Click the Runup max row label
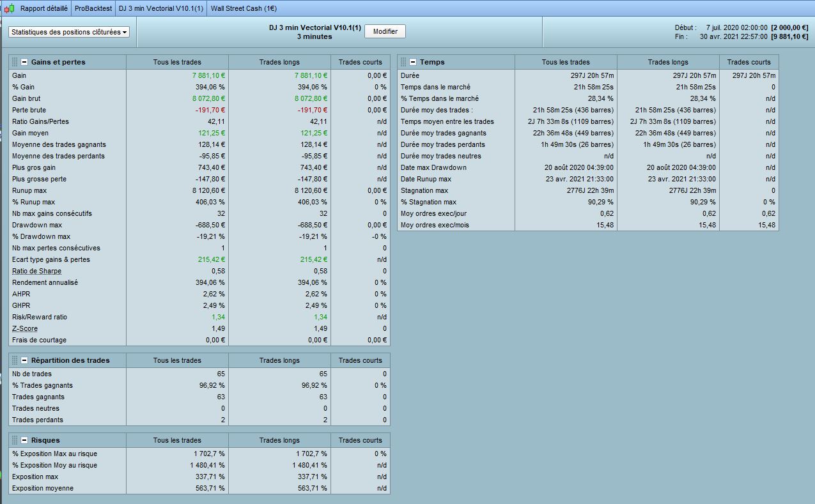 (x=29, y=190)
